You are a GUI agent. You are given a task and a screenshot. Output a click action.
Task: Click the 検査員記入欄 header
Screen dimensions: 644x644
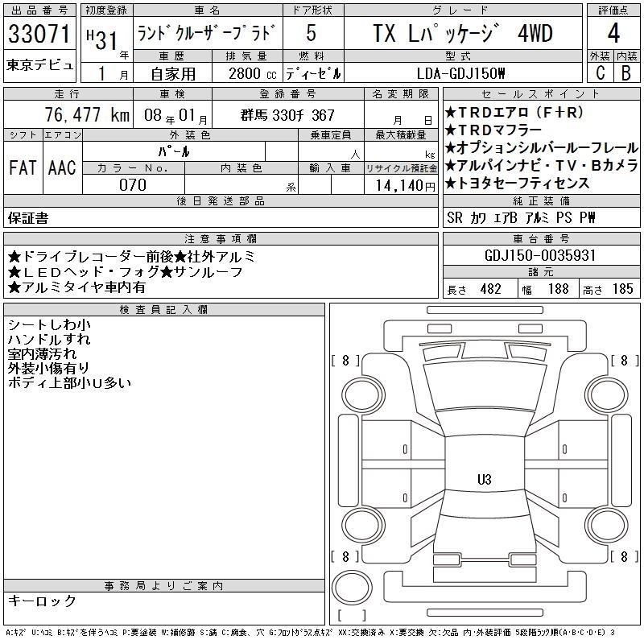[x=163, y=310]
